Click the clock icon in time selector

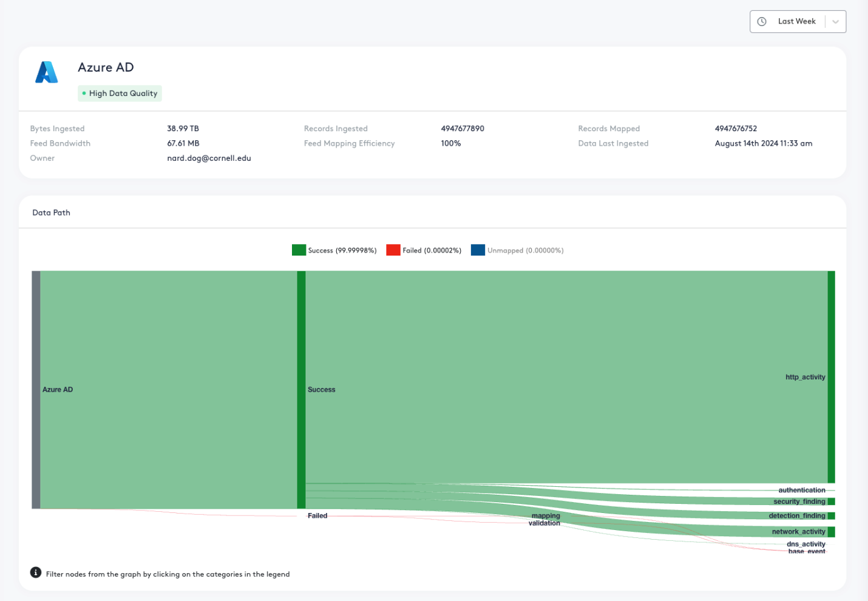(x=762, y=21)
